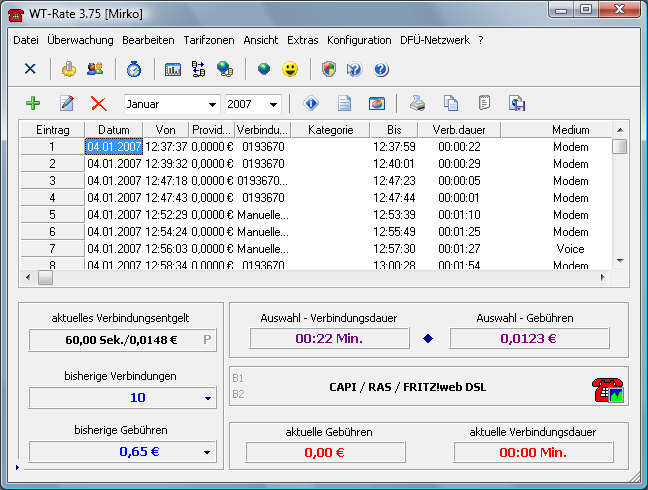648x490 pixels.
Task: Edit entry with the pencil notepad icon
Action: coord(67,103)
